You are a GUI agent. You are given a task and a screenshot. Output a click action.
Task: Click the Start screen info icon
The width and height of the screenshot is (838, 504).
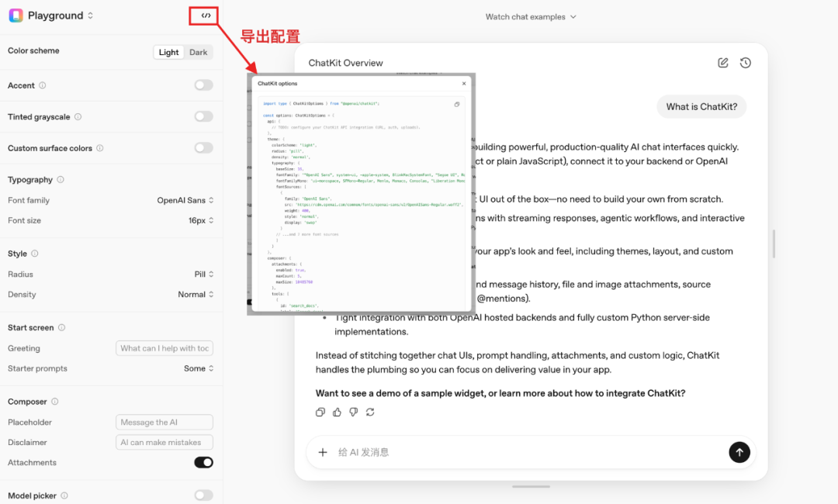[x=61, y=328]
